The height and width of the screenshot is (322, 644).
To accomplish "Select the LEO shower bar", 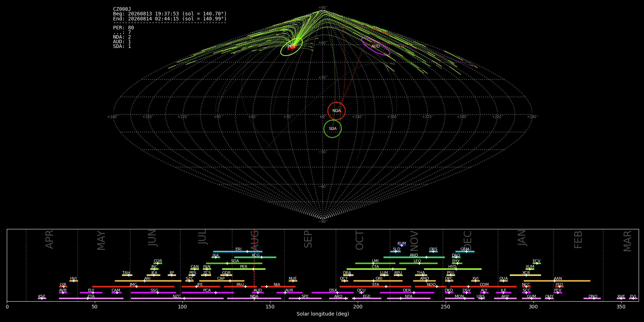I will (418, 263).
